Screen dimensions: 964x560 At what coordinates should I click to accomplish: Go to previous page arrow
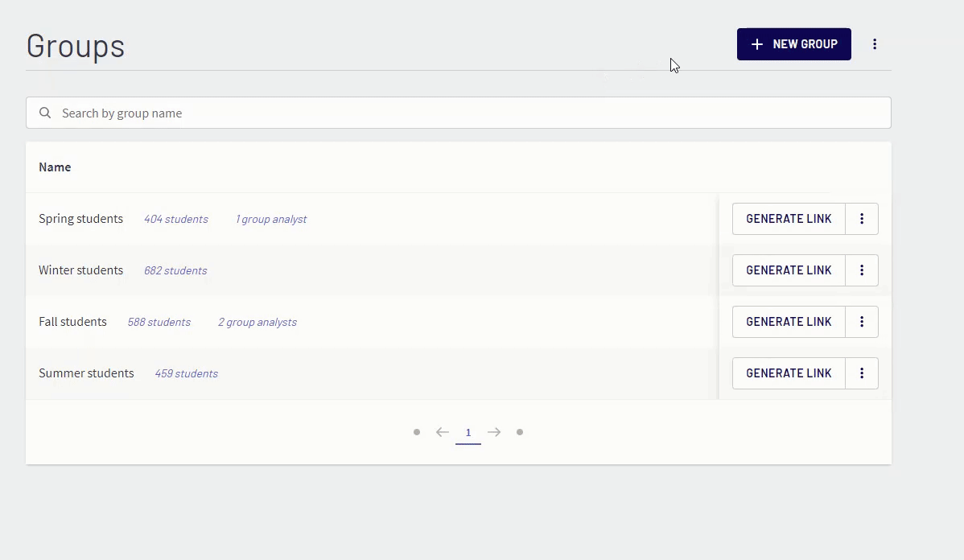[x=442, y=432]
